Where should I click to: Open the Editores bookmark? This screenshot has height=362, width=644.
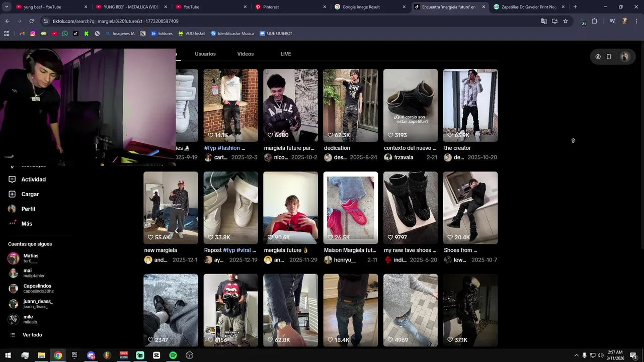162,34
